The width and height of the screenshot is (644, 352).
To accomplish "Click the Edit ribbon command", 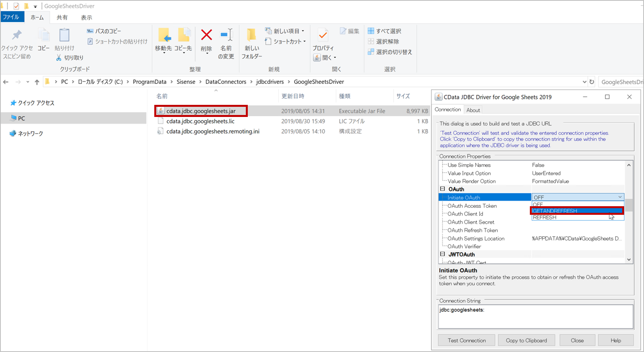I will pos(349,31).
